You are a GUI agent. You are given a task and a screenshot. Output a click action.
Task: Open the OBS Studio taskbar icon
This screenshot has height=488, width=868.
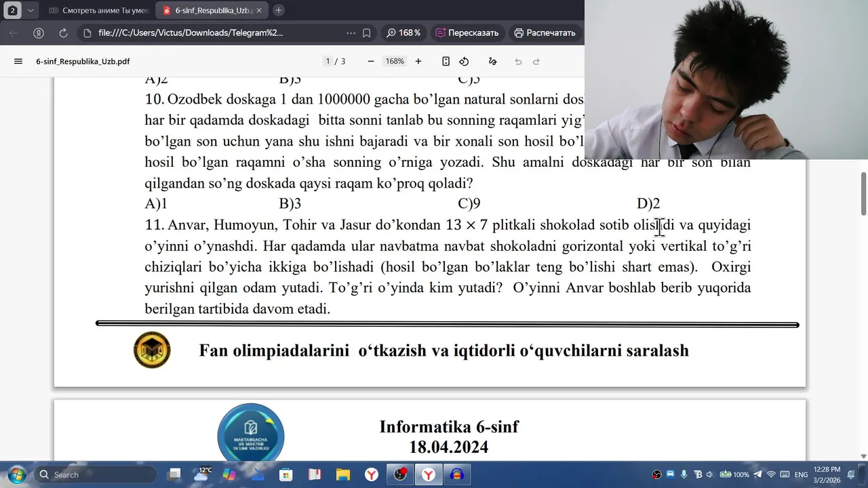(400, 474)
